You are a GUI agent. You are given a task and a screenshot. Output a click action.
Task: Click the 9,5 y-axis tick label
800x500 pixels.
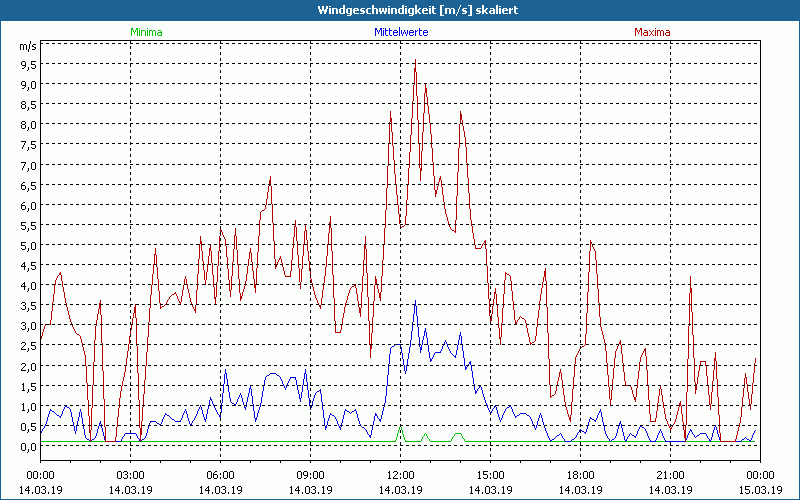[27, 64]
